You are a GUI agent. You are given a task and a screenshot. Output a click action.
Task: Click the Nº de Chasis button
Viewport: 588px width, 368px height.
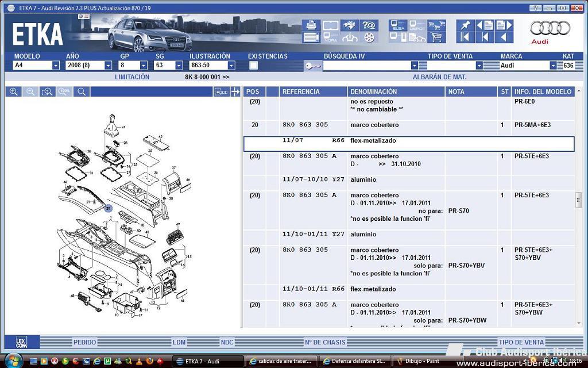[x=325, y=342]
